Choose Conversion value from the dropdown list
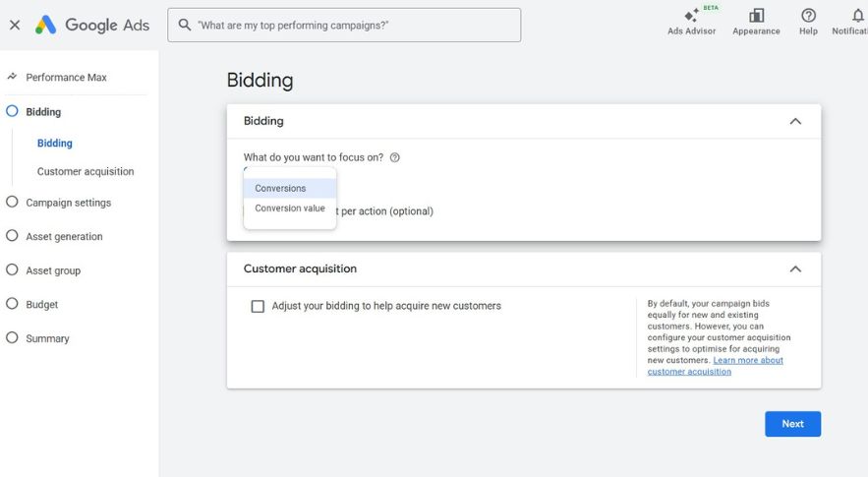The width and height of the screenshot is (868, 477). [290, 209]
